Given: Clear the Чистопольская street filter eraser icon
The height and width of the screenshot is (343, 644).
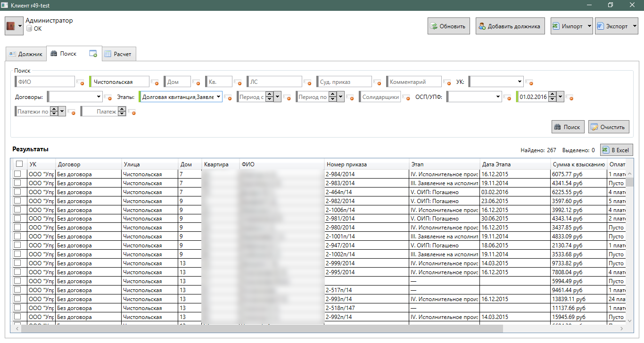Looking at the screenshot, I should [155, 82].
